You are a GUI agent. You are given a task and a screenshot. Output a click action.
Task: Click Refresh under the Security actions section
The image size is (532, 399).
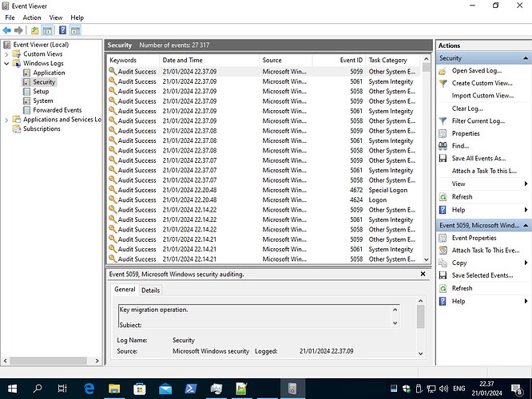(x=462, y=197)
